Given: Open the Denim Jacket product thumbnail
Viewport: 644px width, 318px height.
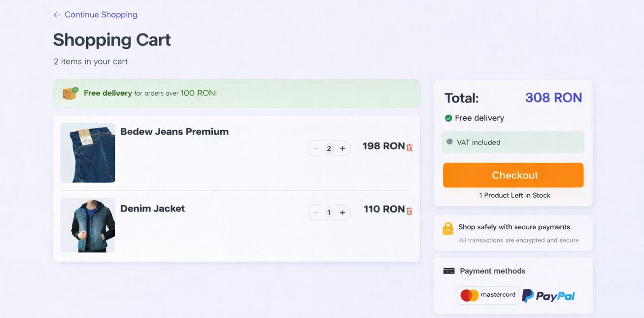Looking at the screenshot, I should click(x=87, y=225).
